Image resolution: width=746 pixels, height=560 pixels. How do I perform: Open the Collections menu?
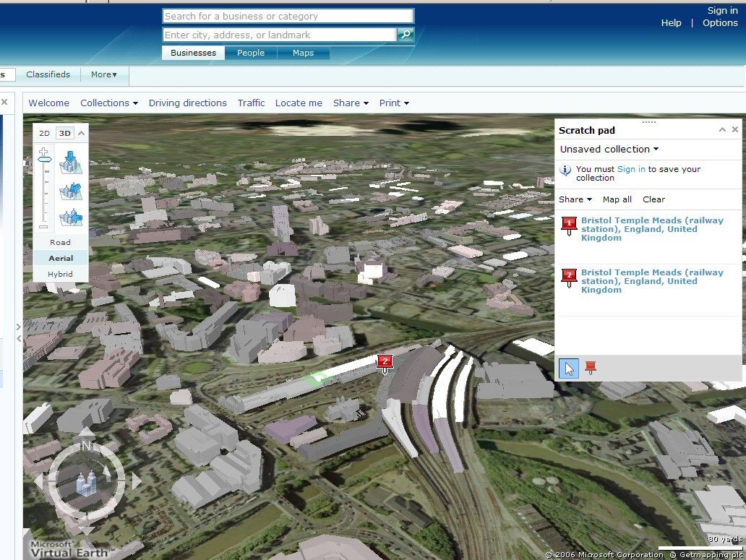point(108,103)
